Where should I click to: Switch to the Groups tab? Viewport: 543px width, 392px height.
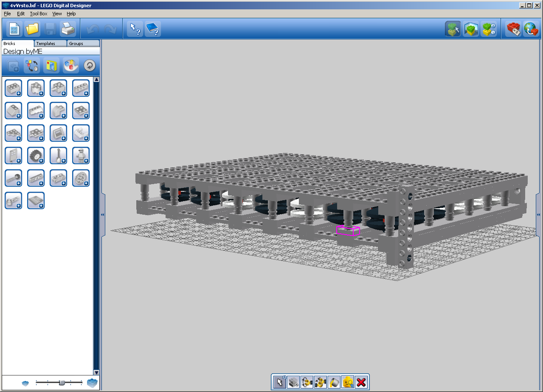(x=83, y=43)
